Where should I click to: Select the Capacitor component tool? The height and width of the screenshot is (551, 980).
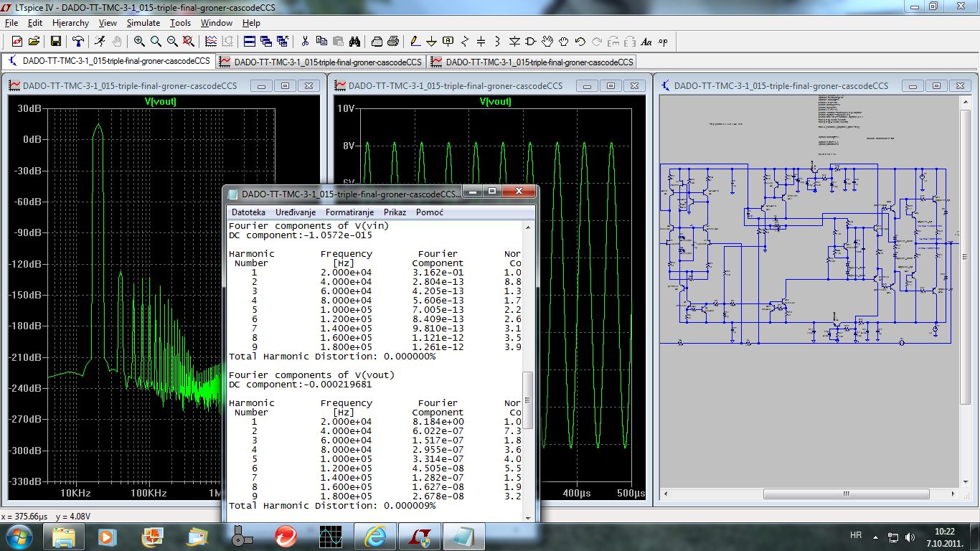tap(481, 42)
